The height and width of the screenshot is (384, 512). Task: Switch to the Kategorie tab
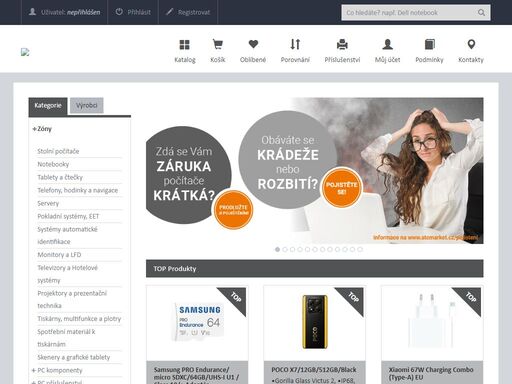48,106
